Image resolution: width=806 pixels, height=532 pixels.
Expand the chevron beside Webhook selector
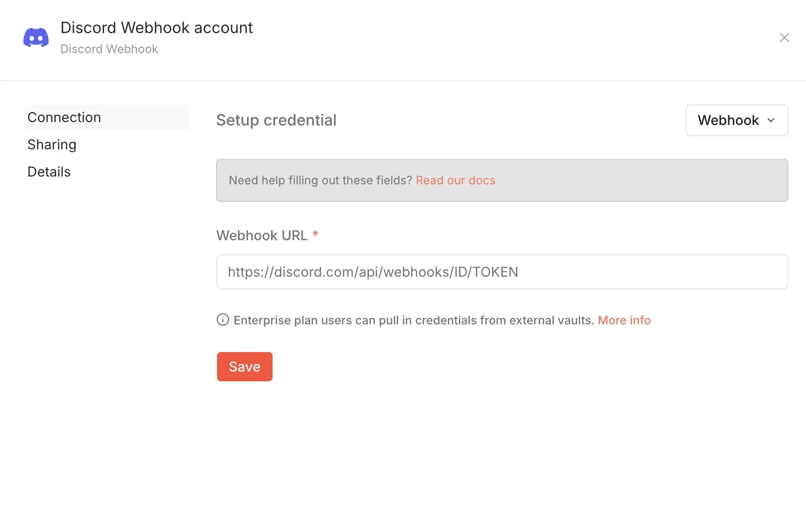[x=771, y=120]
